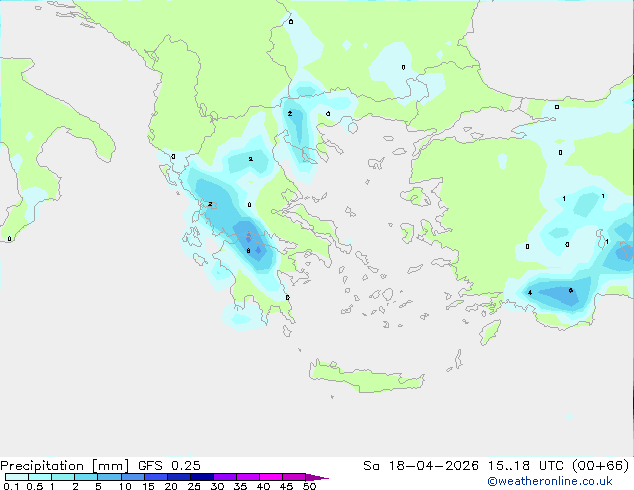Click the 40–45 mm magenta legend swatch

[x=271, y=477]
